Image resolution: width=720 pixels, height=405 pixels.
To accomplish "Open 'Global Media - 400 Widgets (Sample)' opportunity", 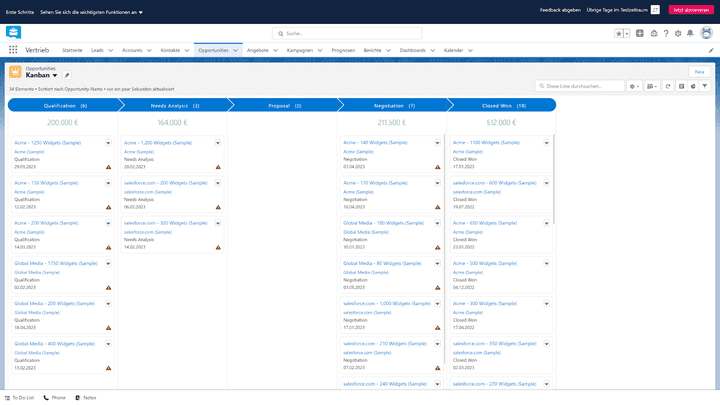I will [55, 344].
